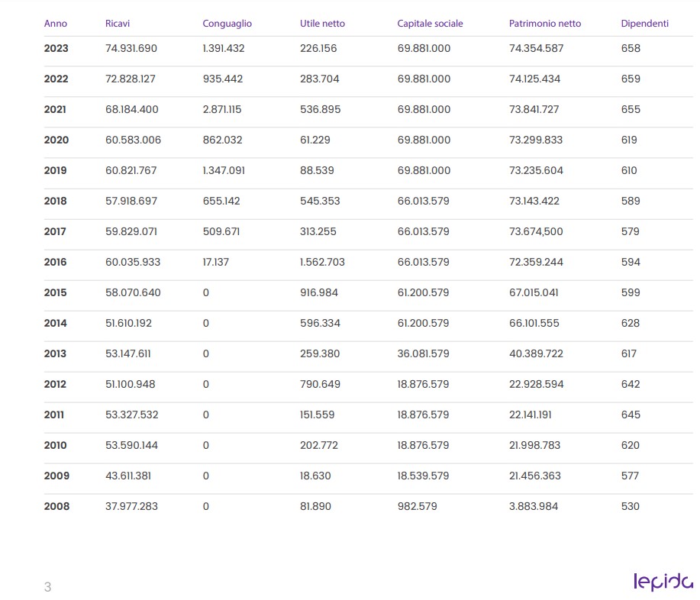Select the Ricavi column header
Screen dimensions: 700x600
point(118,24)
